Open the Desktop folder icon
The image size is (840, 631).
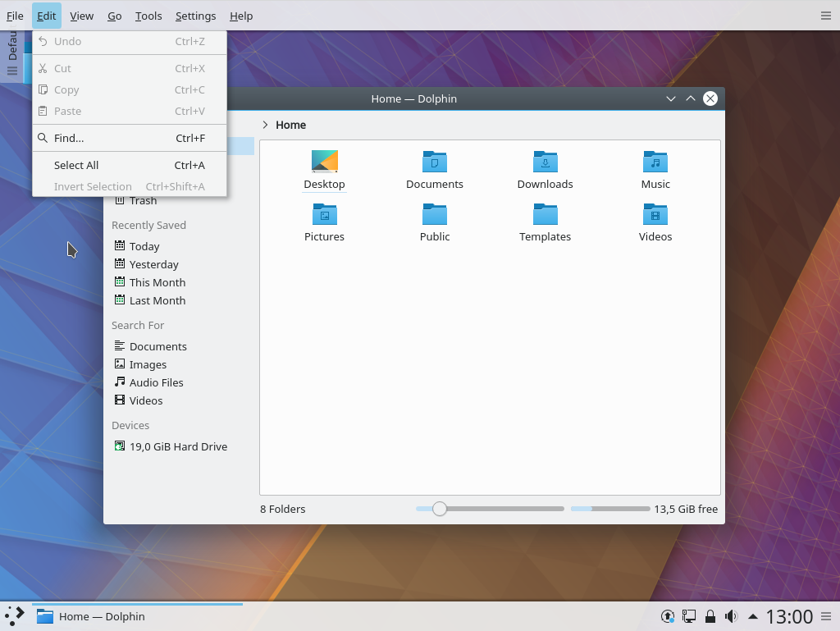pyautogui.click(x=324, y=161)
